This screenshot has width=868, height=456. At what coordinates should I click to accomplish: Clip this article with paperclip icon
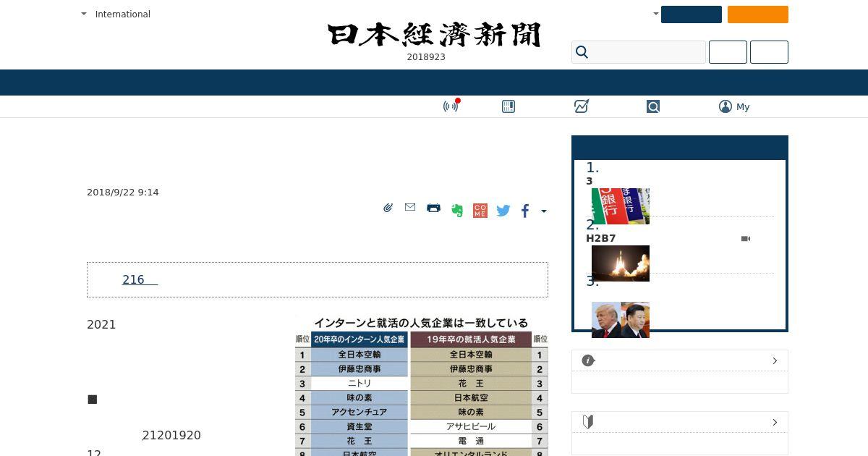[388, 208]
